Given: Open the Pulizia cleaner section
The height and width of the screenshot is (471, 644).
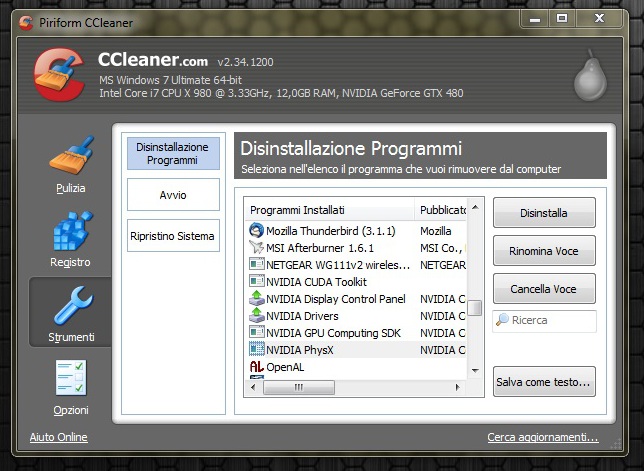Looking at the screenshot, I should [x=70, y=163].
